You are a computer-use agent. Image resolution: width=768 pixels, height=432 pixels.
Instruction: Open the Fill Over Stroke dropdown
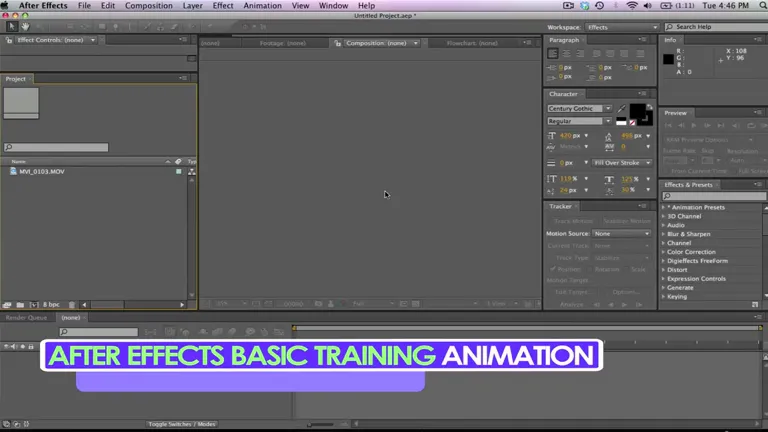[x=623, y=163]
